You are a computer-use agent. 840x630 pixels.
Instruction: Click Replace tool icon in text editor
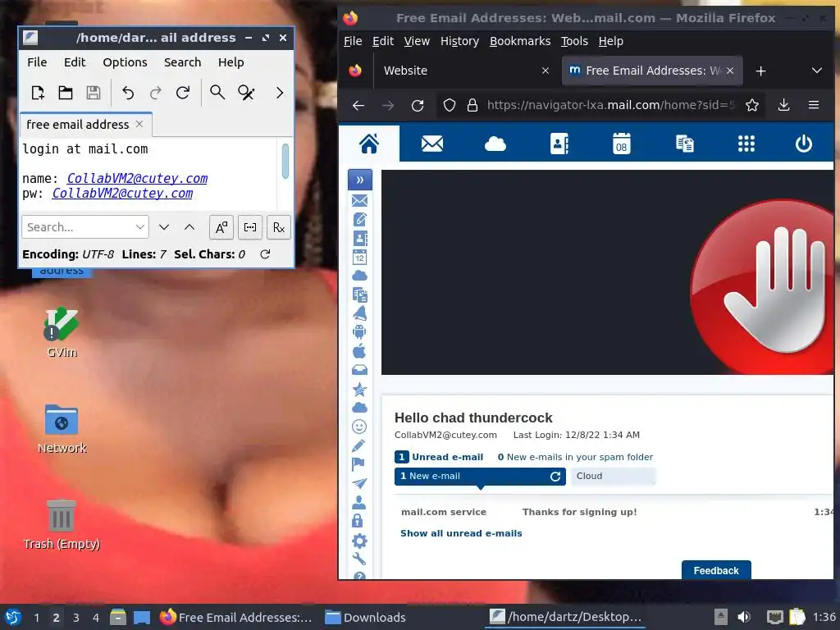(x=246, y=93)
